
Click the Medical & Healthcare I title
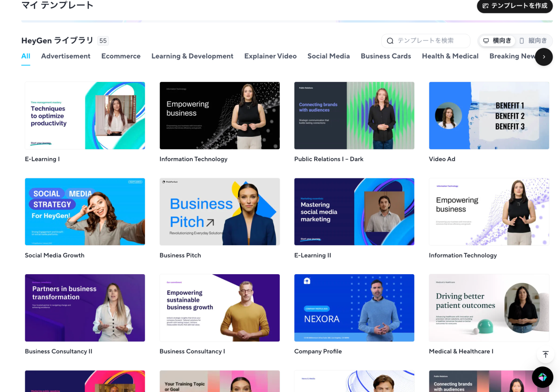pos(461,351)
